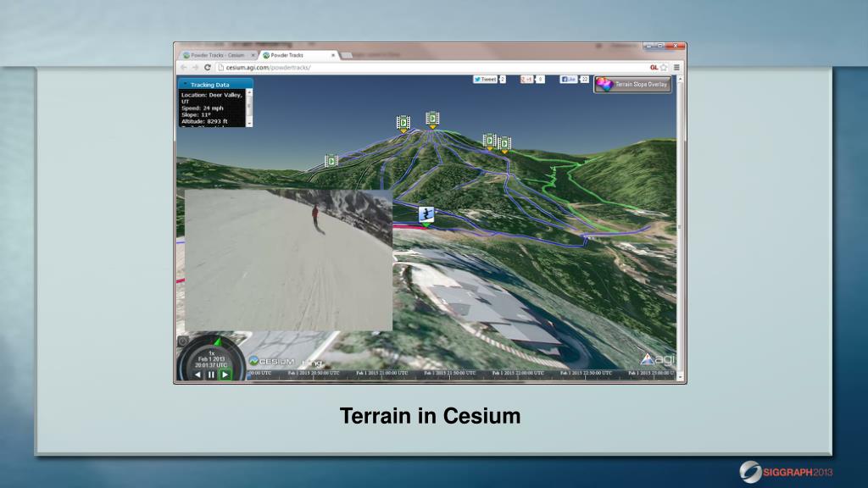
Task: Close the Powder Tracks - Cesium tab
Action: [x=253, y=55]
